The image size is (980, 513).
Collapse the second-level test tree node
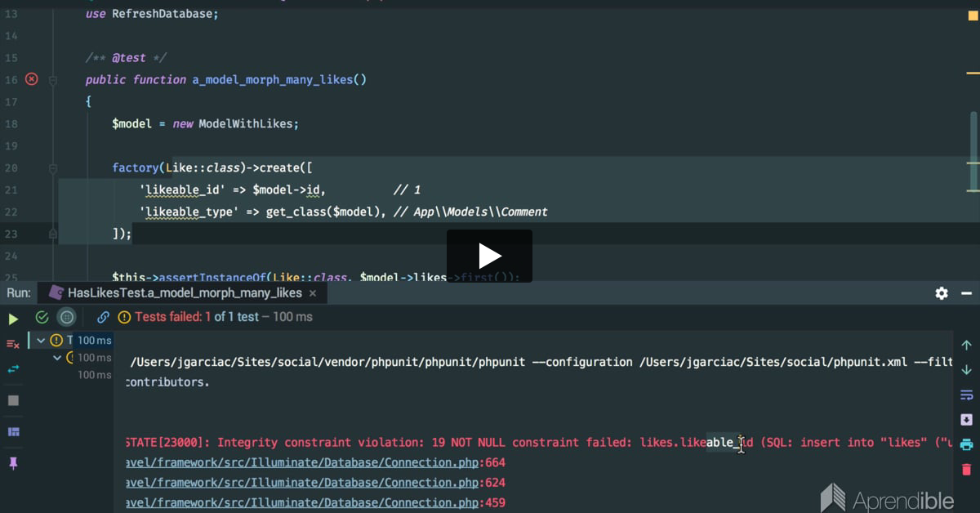point(56,358)
